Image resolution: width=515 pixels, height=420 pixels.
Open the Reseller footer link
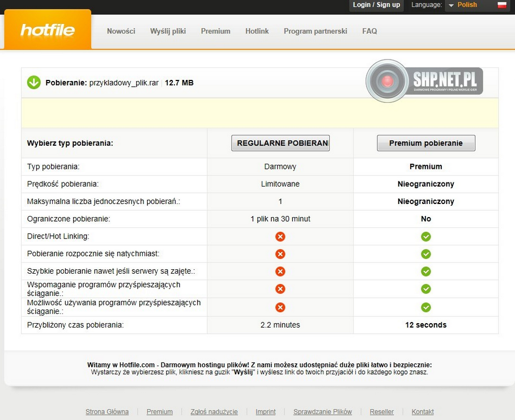382,412
